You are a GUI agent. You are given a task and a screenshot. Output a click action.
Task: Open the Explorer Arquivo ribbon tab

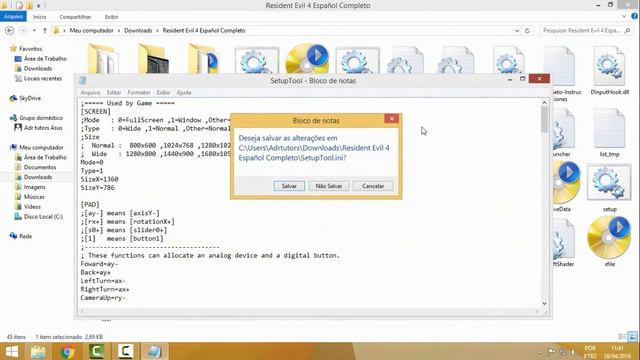tap(13, 17)
